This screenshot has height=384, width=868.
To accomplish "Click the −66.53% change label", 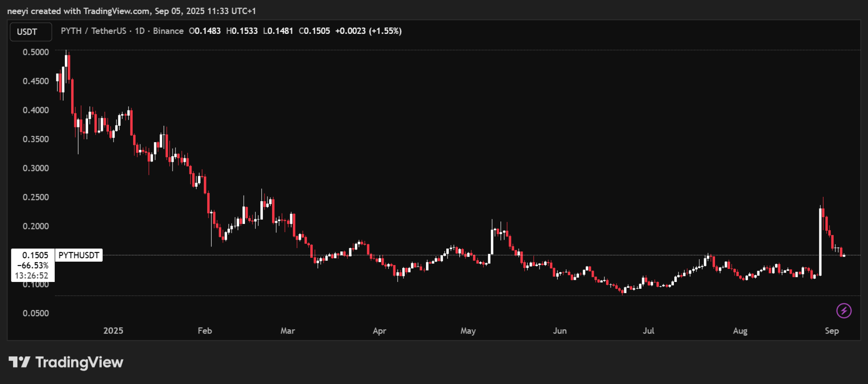I will click(x=33, y=266).
